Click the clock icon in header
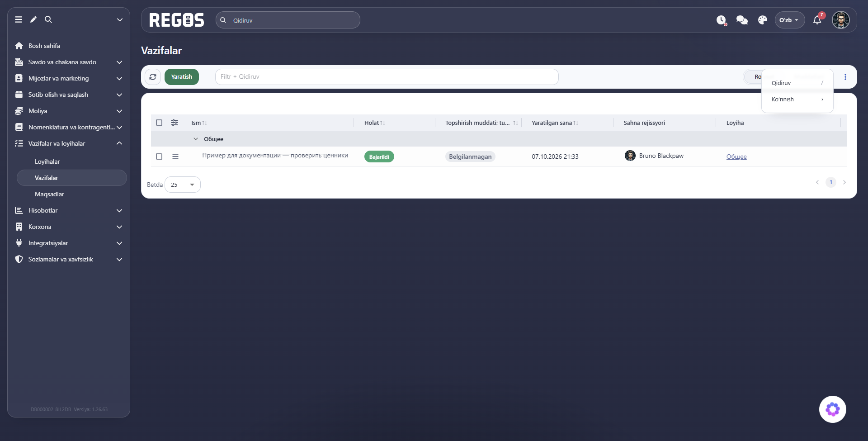 point(722,20)
